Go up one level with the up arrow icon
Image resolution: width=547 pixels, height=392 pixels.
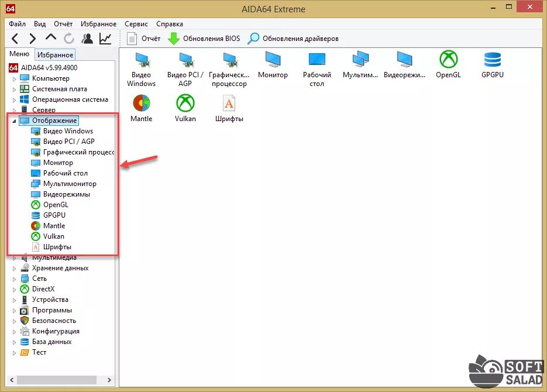coord(50,37)
